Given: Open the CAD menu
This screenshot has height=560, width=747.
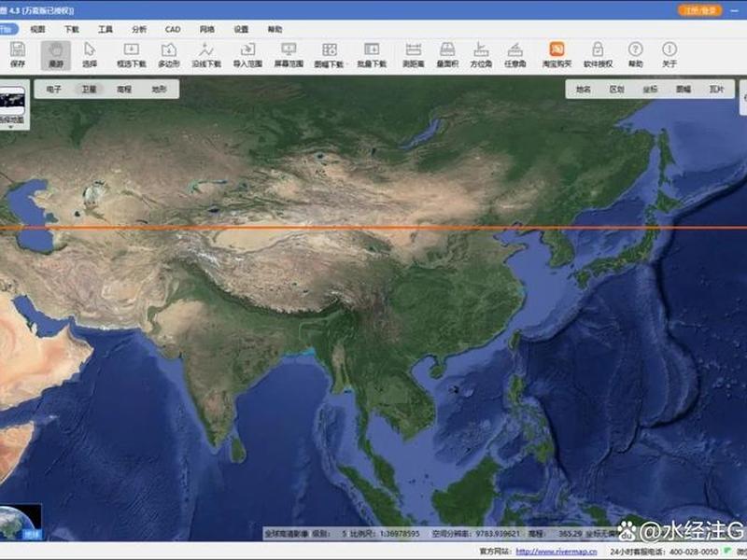Looking at the screenshot, I should point(173,30).
